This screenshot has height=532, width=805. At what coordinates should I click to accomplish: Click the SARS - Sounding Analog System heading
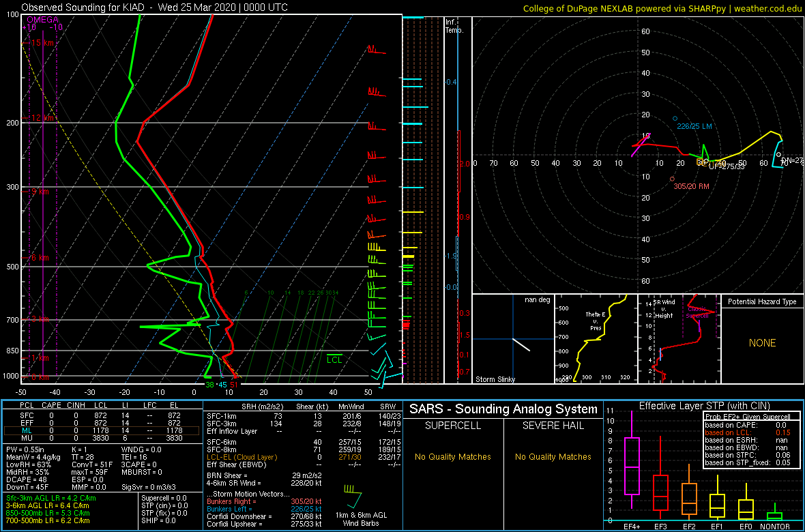pyautogui.click(x=503, y=409)
